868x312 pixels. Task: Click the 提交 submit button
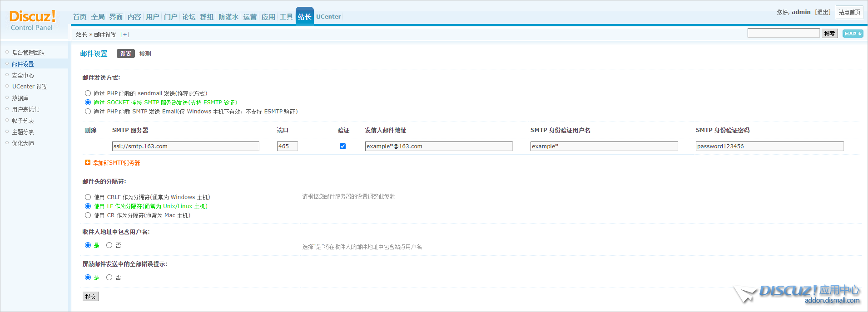click(91, 297)
